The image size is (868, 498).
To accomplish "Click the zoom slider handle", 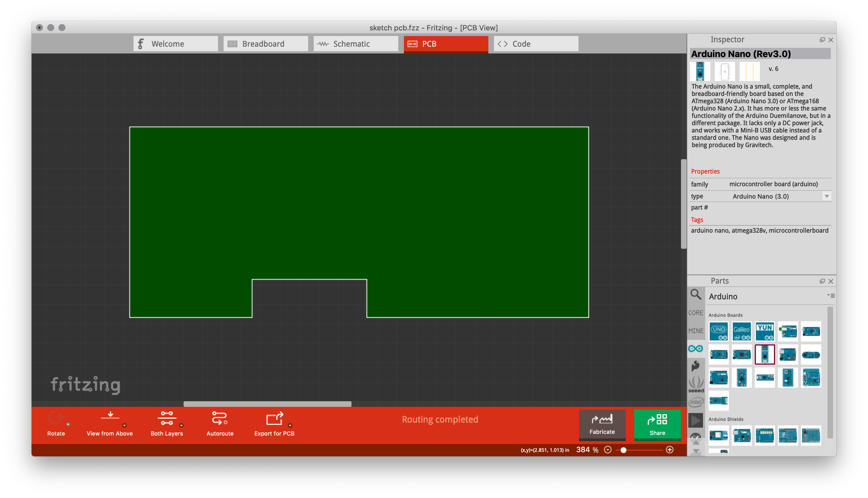I will pyautogui.click(x=623, y=450).
